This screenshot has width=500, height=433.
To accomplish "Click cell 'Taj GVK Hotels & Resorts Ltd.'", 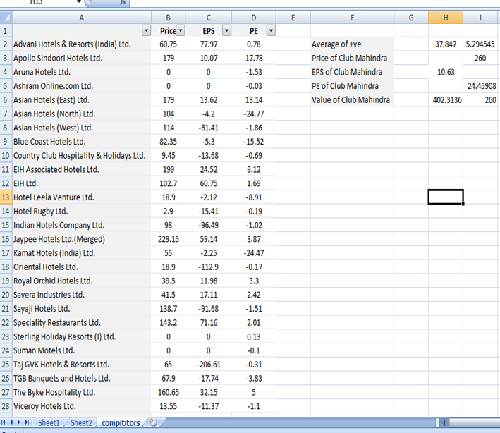I will 82,364.
